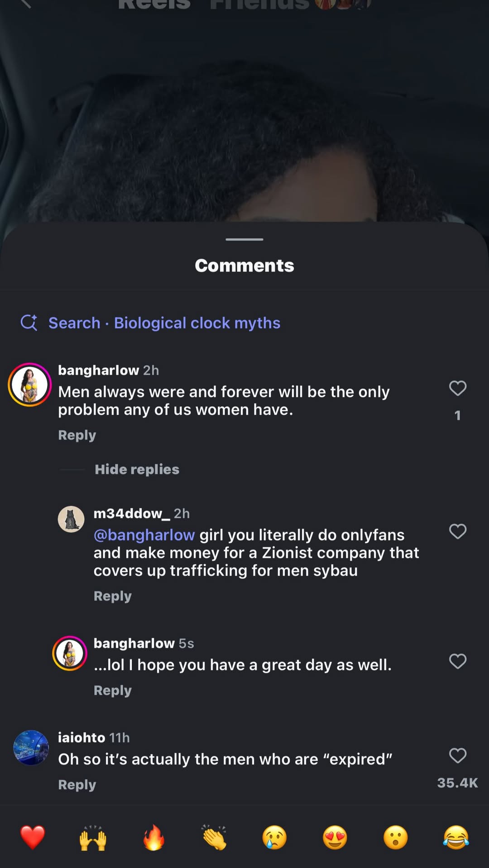Tap the heart-eyes emoji reaction
The image size is (489, 868).
click(335, 837)
